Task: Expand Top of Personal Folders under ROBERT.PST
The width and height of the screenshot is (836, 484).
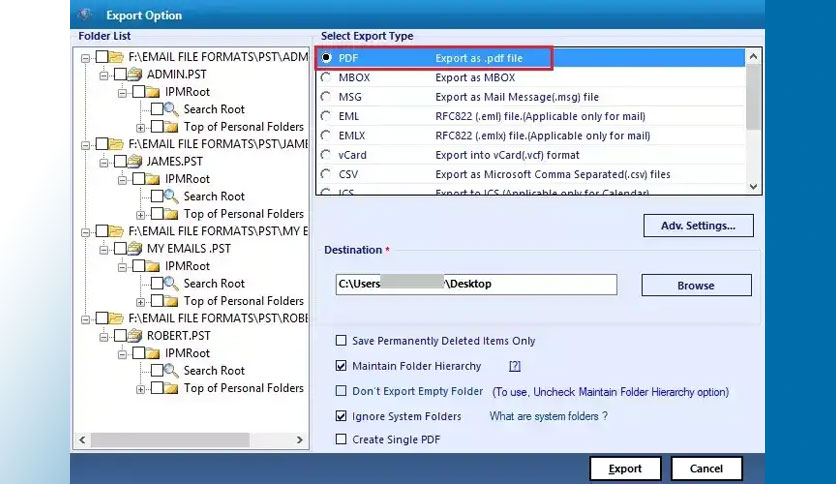Action: (140, 389)
